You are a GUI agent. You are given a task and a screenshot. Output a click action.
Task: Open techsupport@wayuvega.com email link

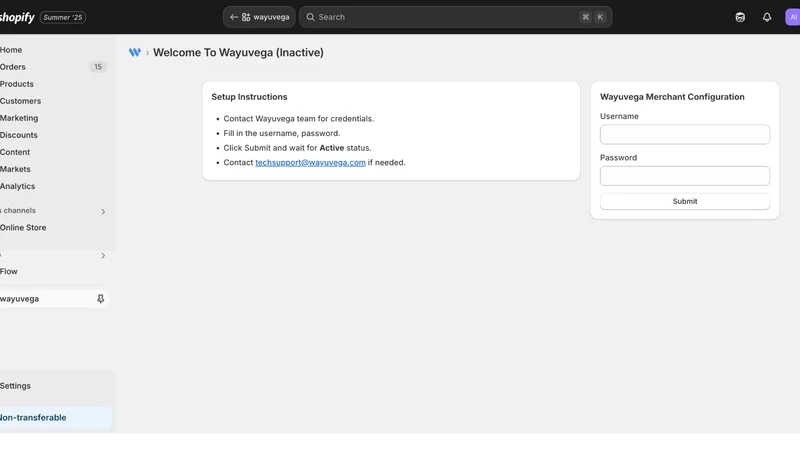[310, 163]
